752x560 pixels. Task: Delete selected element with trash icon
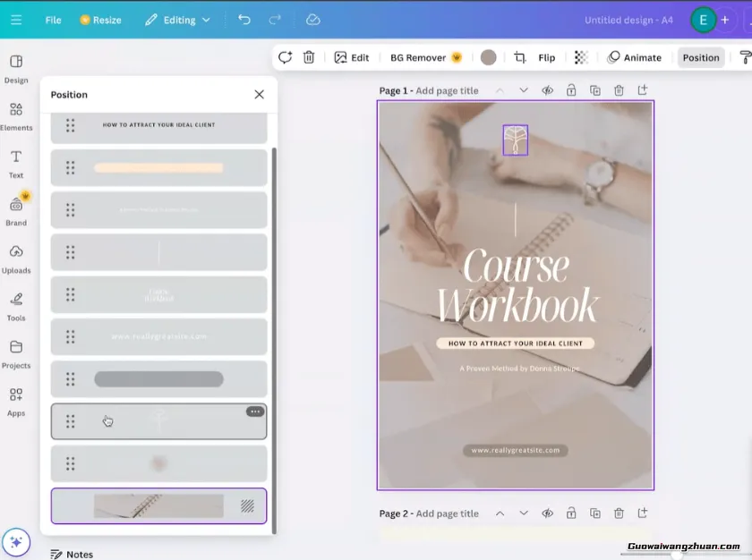point(309,57)
